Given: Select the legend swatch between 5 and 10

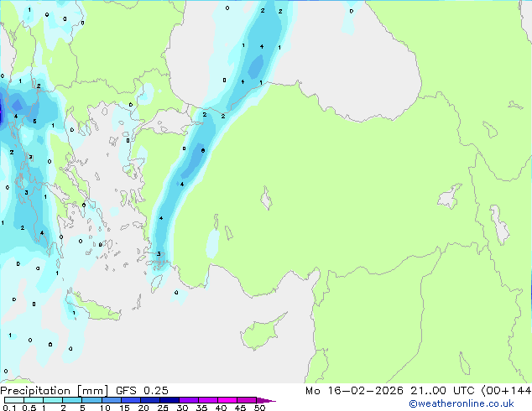Looking at the screenshot, I should (x=91, y=400).
